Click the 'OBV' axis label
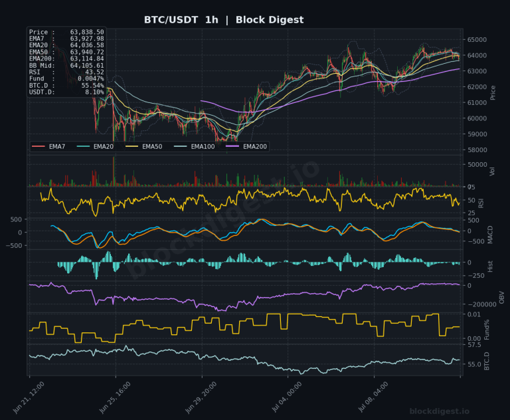 [x=501, y=297]
